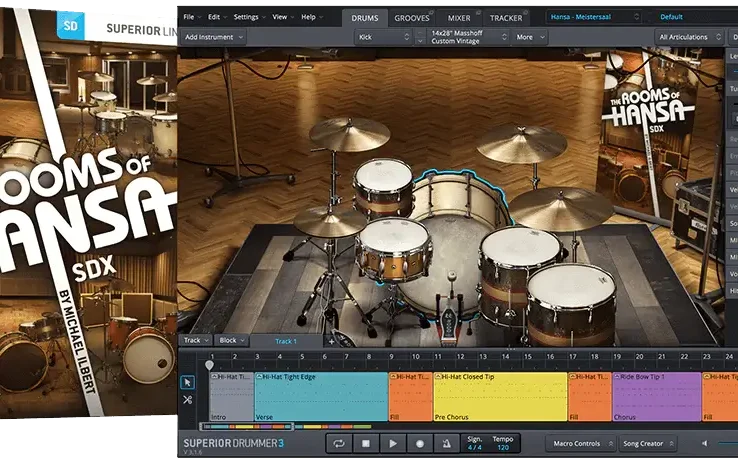Open the Kick instrument selector
Viewport: 738px width, 458px height.
click(383, 37)
